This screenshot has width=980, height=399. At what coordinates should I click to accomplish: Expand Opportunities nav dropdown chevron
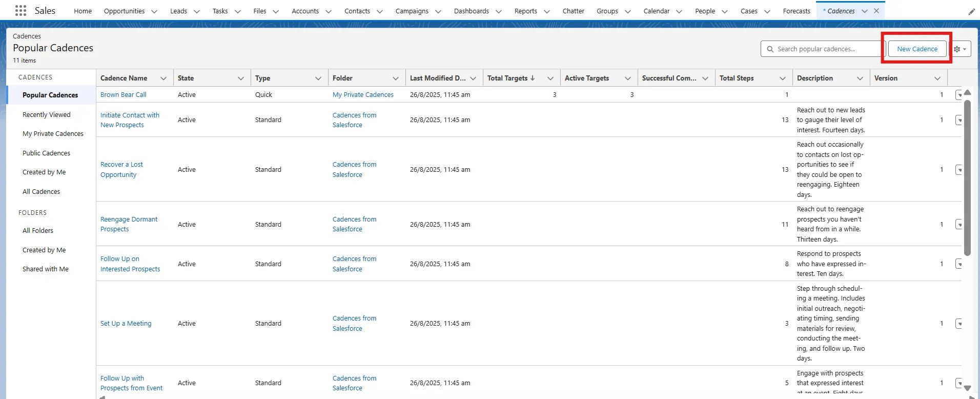click(x=154, y=11)
